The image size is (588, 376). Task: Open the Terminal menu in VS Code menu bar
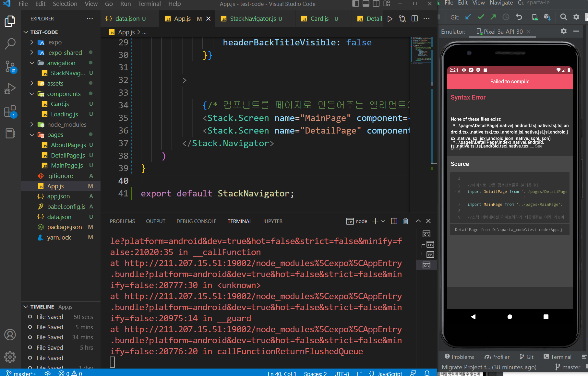[x=149, y=4]
